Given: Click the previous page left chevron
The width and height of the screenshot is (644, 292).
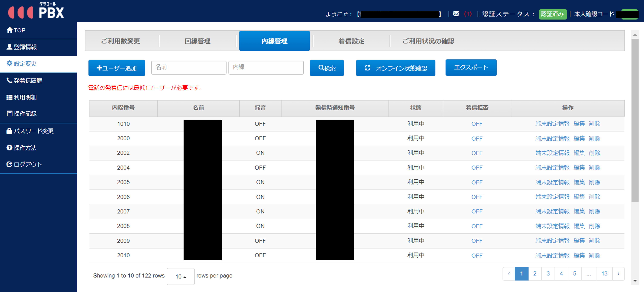Looking at the screenshot, I should [x=509, y=274].
